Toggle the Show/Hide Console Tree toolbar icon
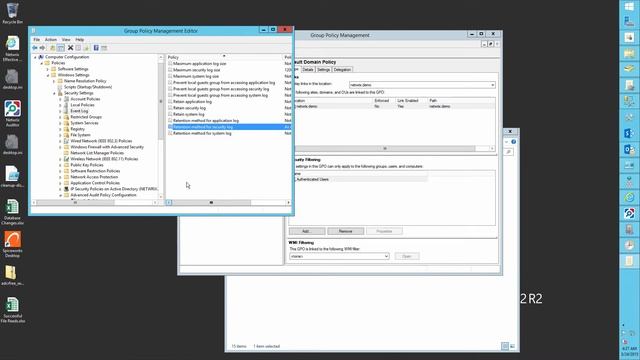Image resolution: width=640 pixels, height=360 pixels. coord(60,48)
